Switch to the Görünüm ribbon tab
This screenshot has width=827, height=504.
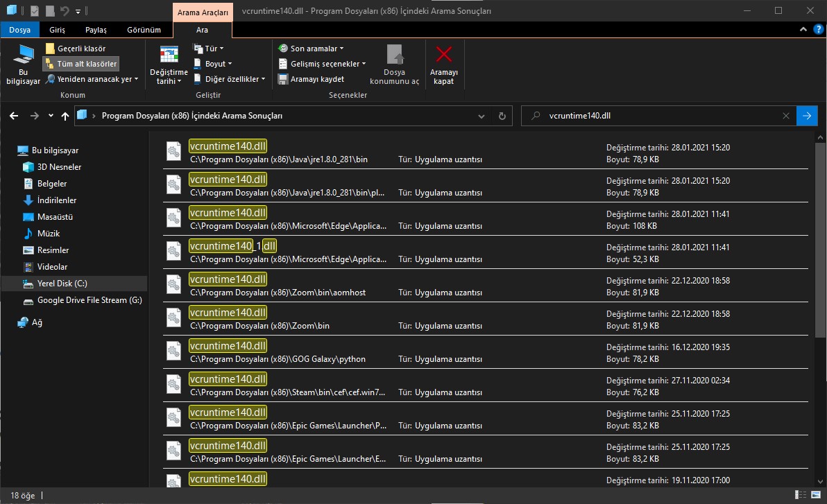(x=144, y=30)
